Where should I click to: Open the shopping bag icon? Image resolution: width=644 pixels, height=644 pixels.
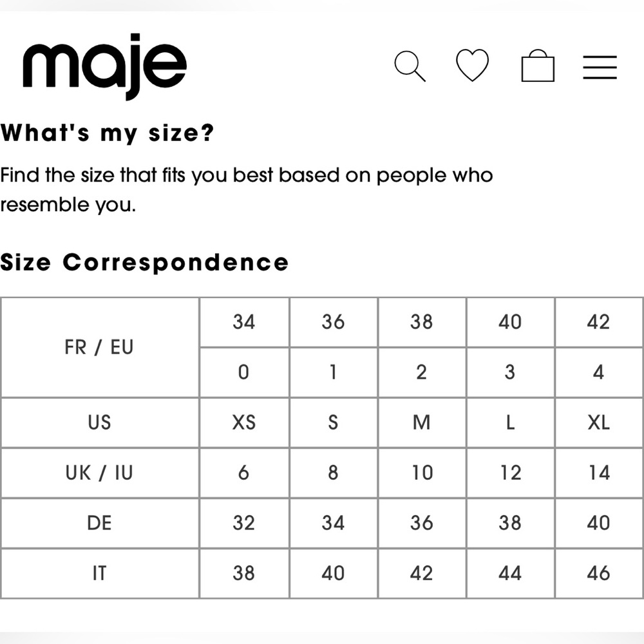point(538,67)
